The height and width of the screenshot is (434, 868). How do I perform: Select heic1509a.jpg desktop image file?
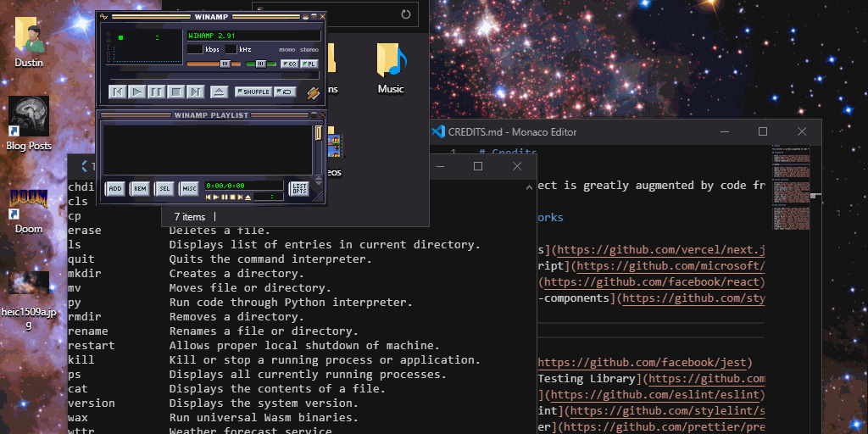click(29, 301)
